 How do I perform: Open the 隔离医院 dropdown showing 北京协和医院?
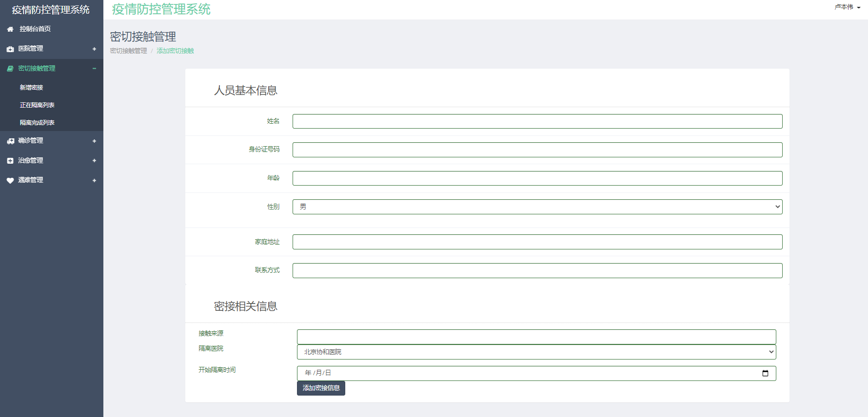[536, 352]
